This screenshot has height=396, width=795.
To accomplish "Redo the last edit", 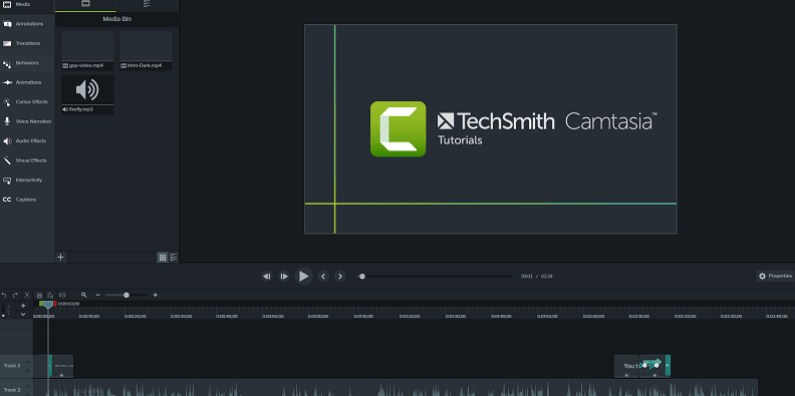I will click(x=15, y=295).
